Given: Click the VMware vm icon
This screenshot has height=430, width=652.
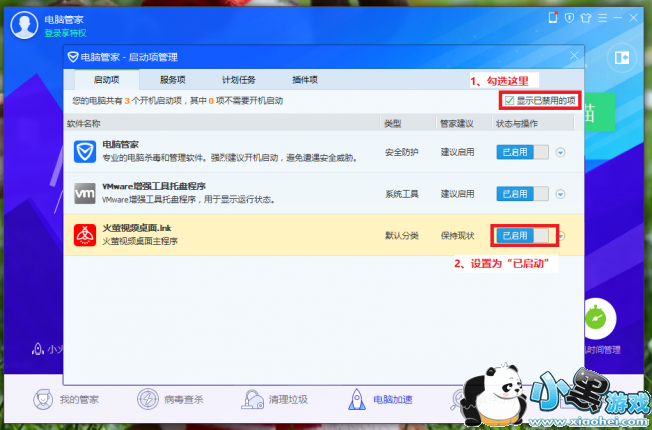Looking at the screenshot, I should (x=85, y=193).
